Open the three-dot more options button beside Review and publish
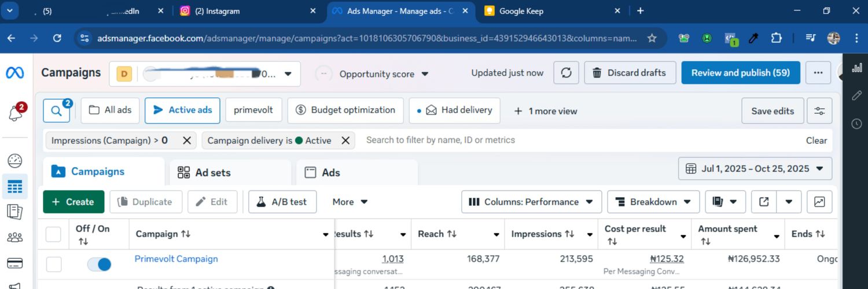The image size is (868, 289). click(x=818, y=73)
